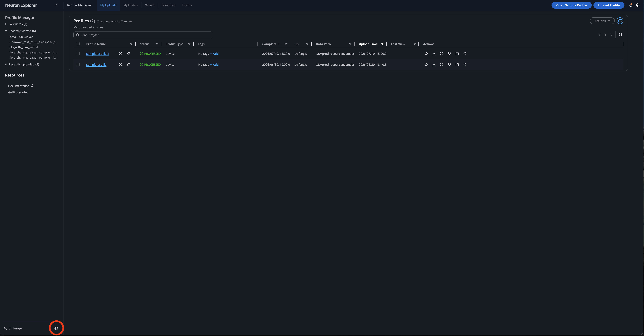Switch to My Folders tab
This screenshot has width=644, height=336.
(131, 5)
